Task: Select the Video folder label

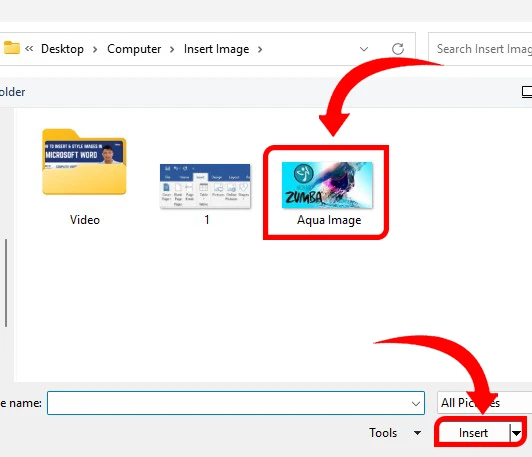Action: (x=85, y=220)
